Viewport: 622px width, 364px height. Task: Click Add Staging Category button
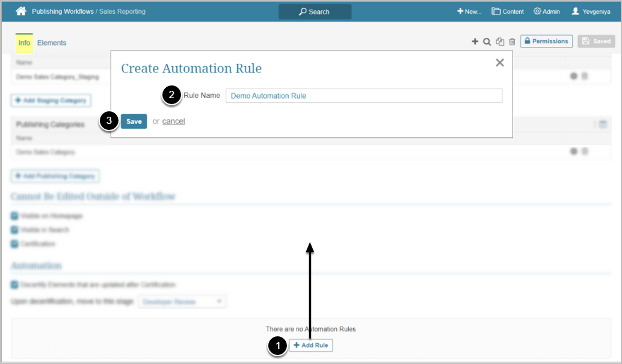51,100
